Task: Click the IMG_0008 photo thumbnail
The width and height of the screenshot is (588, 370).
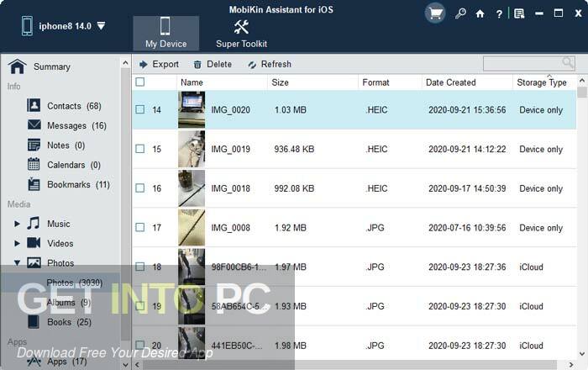Action: pyautogui.click(x=192, y=227)
